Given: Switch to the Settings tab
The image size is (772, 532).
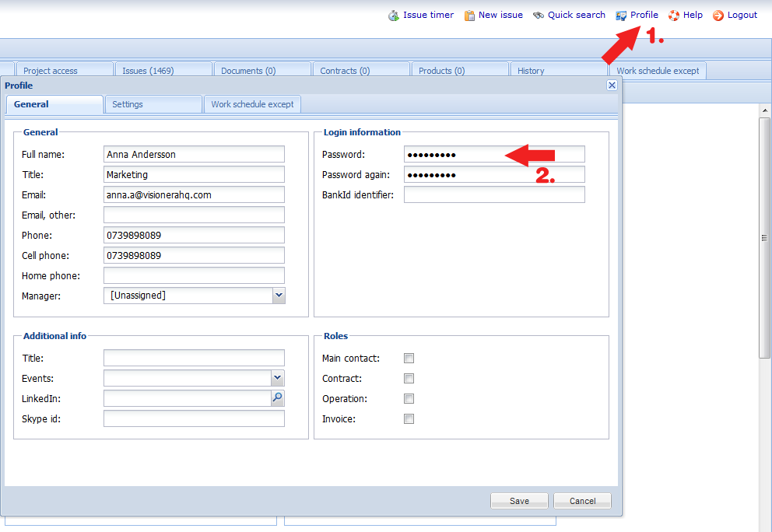Looking at the screenshot, I should (153, 104).
